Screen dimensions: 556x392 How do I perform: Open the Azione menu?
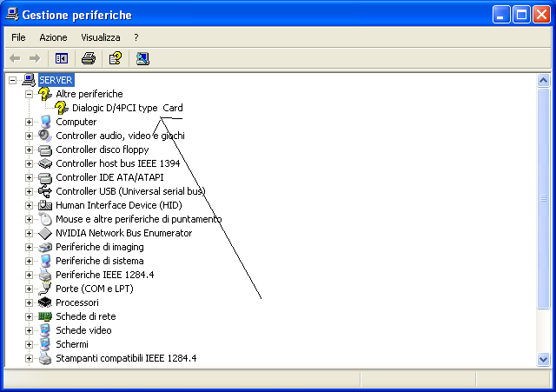pos(53,37)
